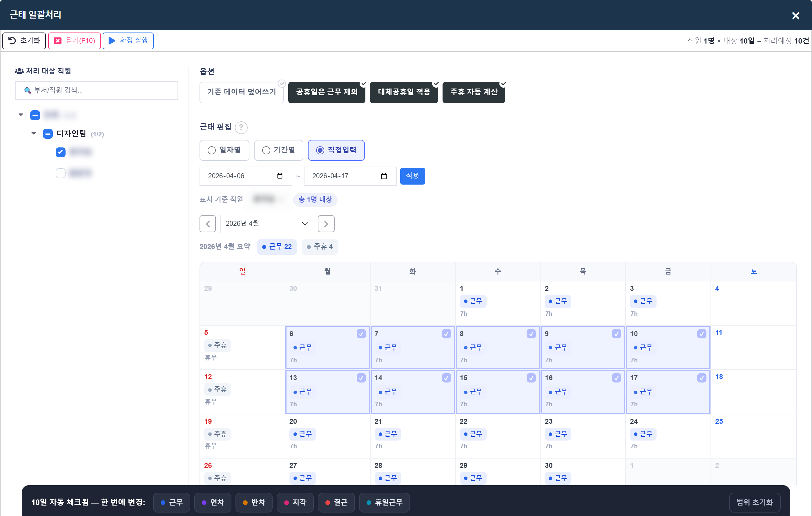This screenshot has height=516, width=812.
Task: Collapse the top-level company tree node
Action: coord(21,115)
